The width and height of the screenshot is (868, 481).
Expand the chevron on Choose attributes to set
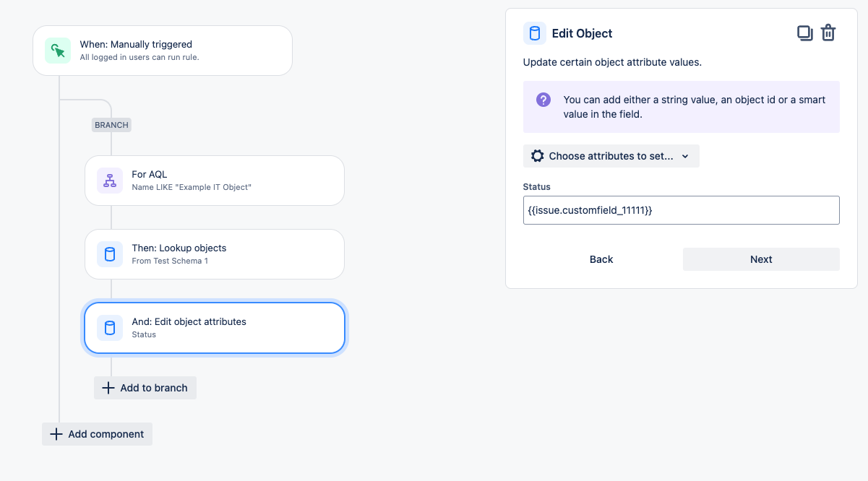click(x=685, y=156)
